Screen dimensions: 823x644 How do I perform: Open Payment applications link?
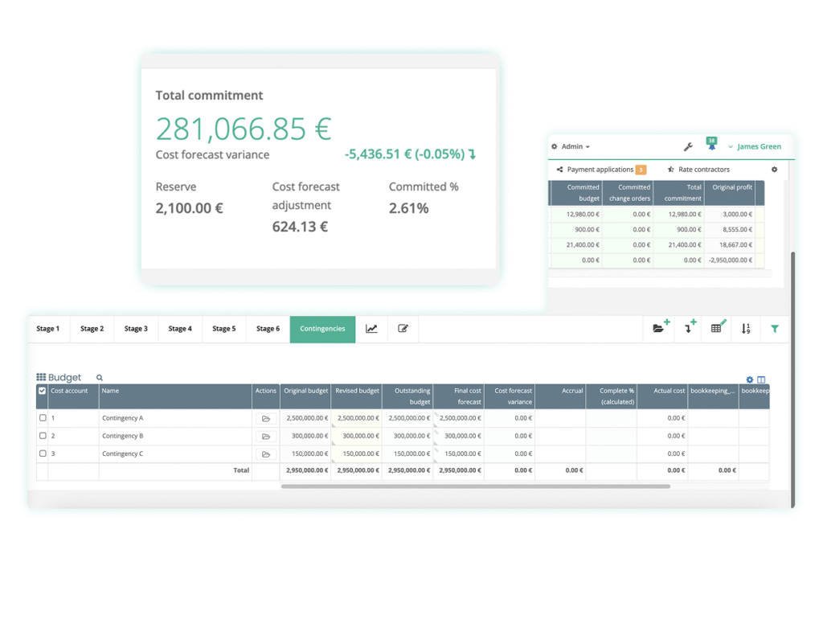(600, 170)
